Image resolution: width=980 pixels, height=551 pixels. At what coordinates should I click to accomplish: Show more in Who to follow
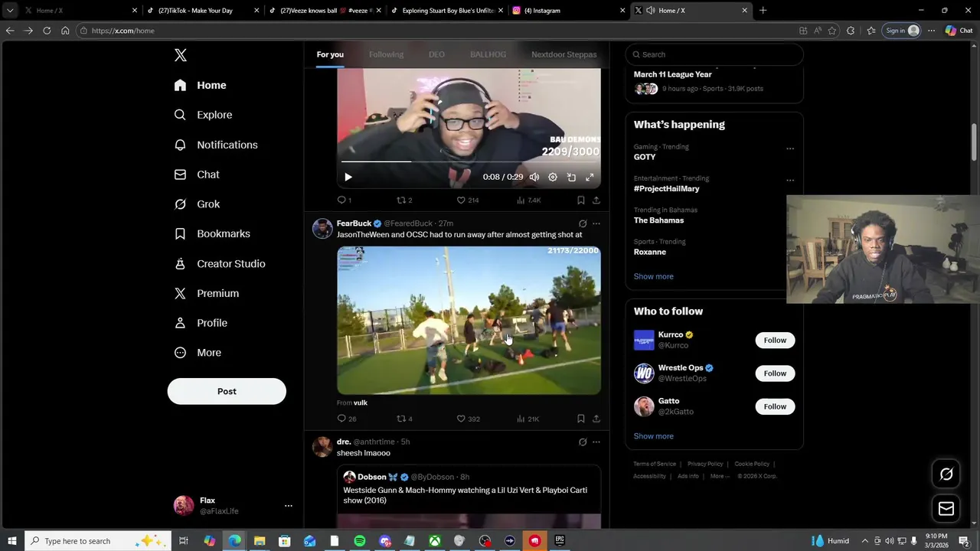[x=653, y=436]
